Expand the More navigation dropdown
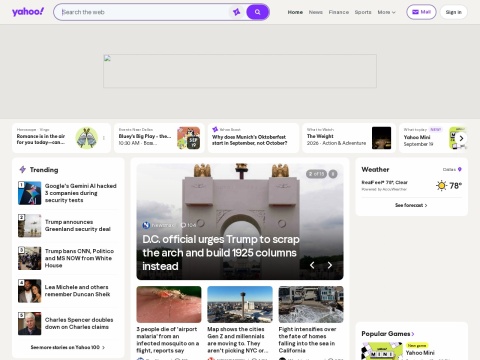The image size is (480, 360). pyautogui.click(x=386, y=12)
